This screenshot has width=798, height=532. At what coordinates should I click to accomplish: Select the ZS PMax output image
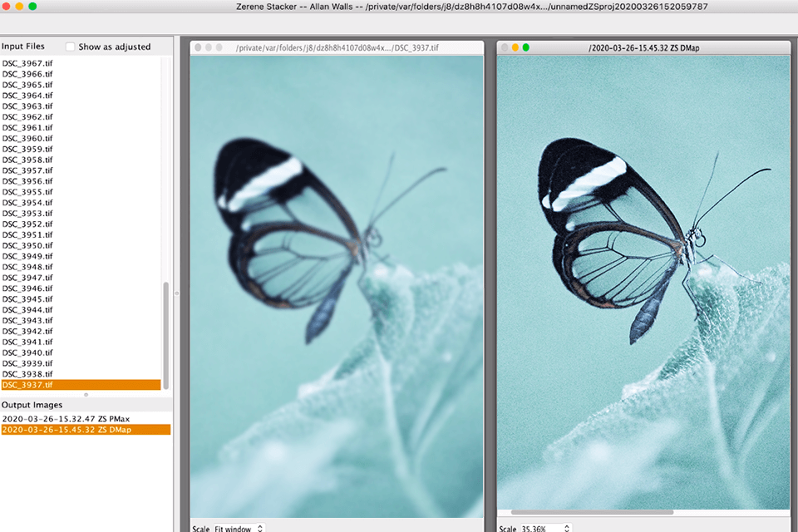(66, 419)
